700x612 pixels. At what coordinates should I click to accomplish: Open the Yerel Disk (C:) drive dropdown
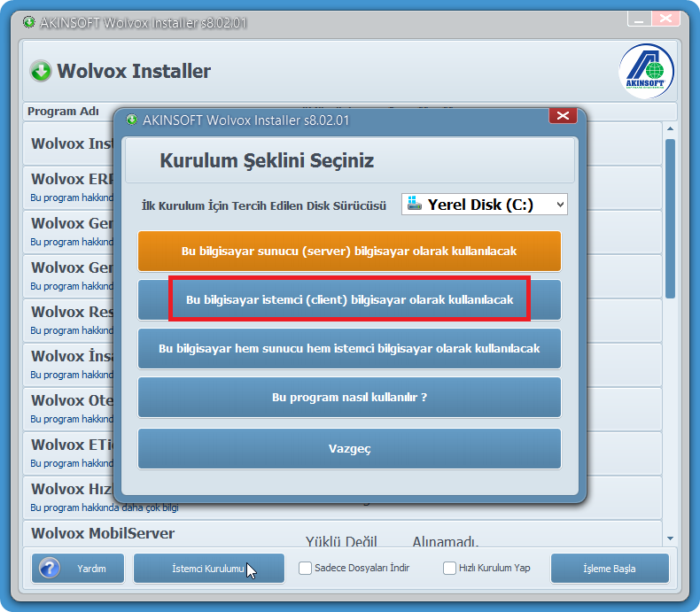(485, 205)
